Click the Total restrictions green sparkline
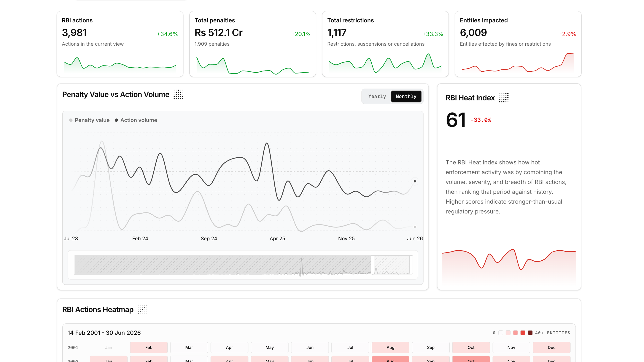Screen dimensions: 644x362 [x=385, y=63]
